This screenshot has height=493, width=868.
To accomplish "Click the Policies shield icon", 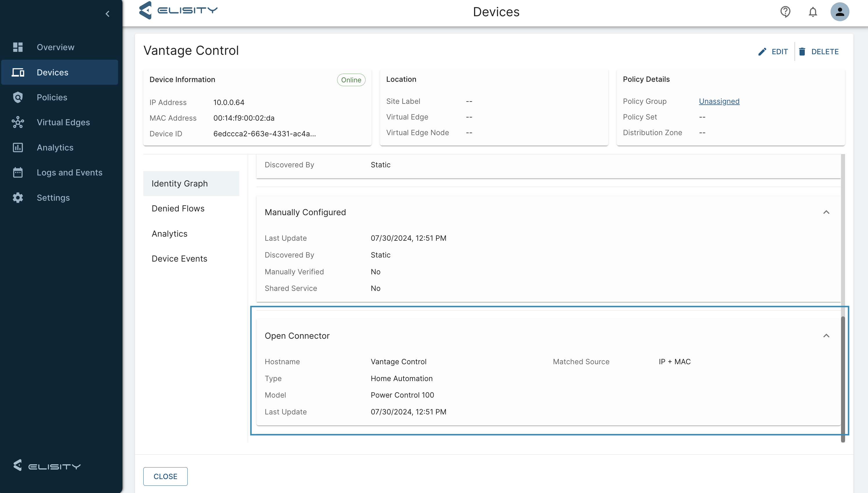I will (18, 97).
